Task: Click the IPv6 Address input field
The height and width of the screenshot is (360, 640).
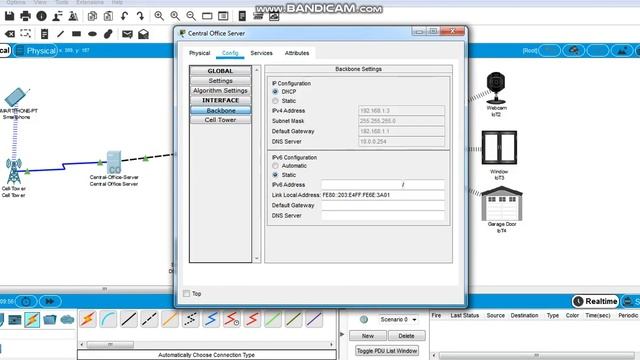Action: (x=382, y=185)
